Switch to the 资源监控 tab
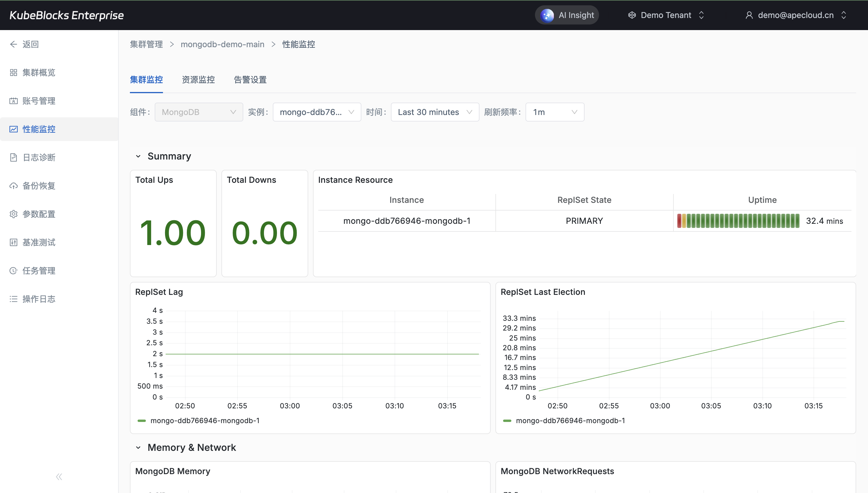This screenshot has width=868, height=493. pyautogui.click(x=198, y=80)
